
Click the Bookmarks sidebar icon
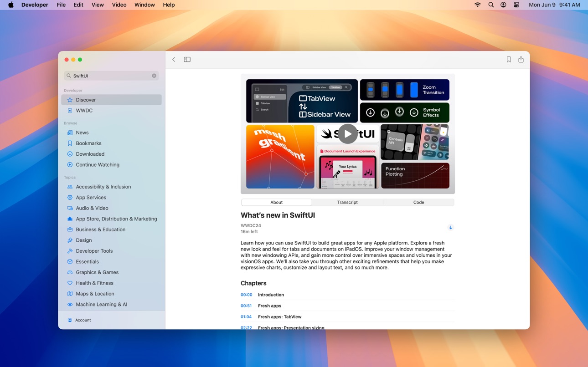tap(70, 143)
